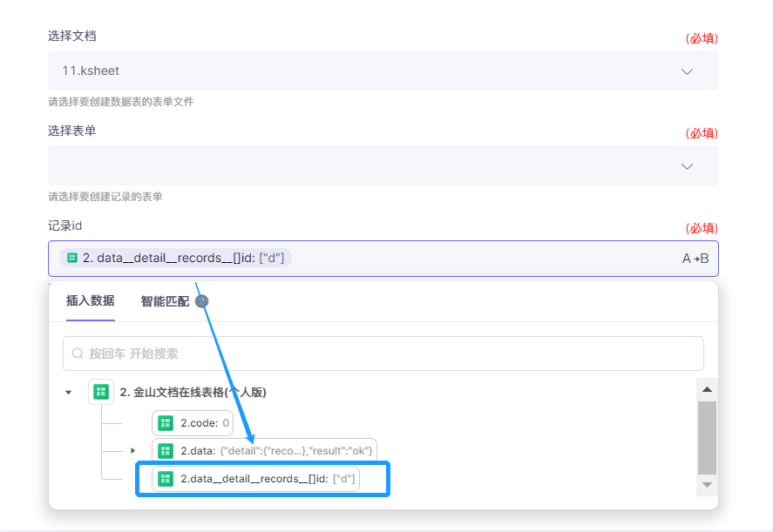Insert the 2.code: 0 data item

pyautogui.click(x=193, y=423)
